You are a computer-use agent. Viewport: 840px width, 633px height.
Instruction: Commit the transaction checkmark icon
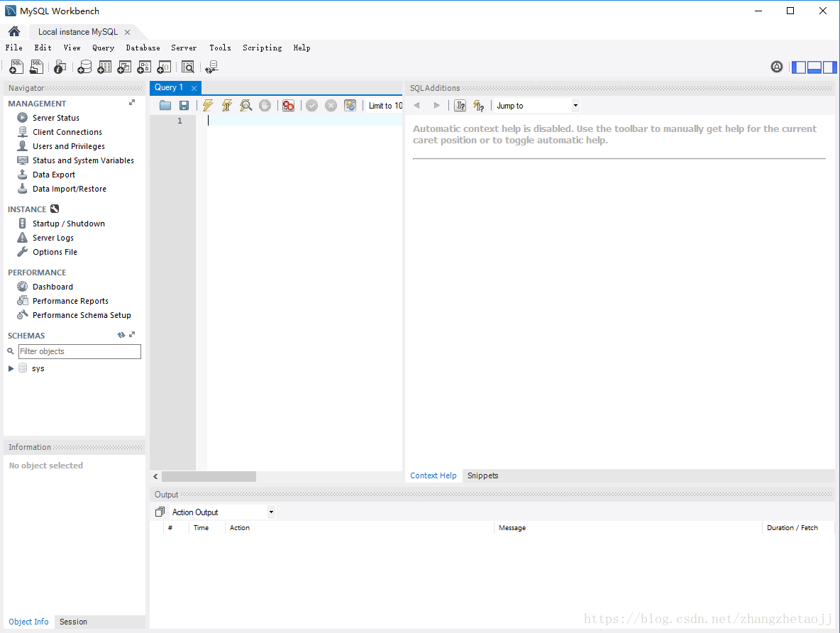pyautogui.click(x=311, y=106)
